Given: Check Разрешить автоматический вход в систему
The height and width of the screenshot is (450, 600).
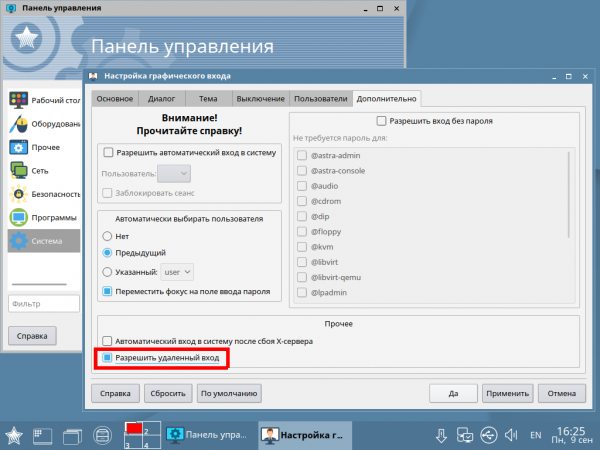Looking at the screenshot, I should (x=108, y=152).
